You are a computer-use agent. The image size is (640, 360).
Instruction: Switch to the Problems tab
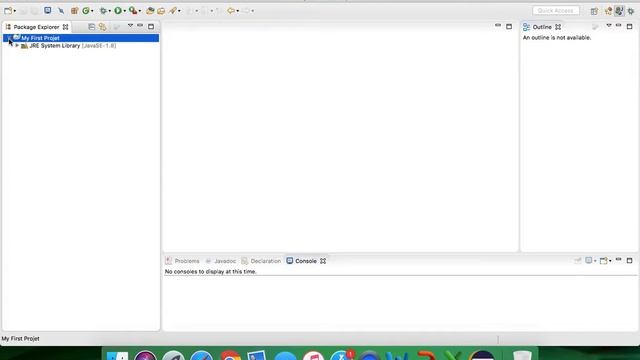click(182, 261)
